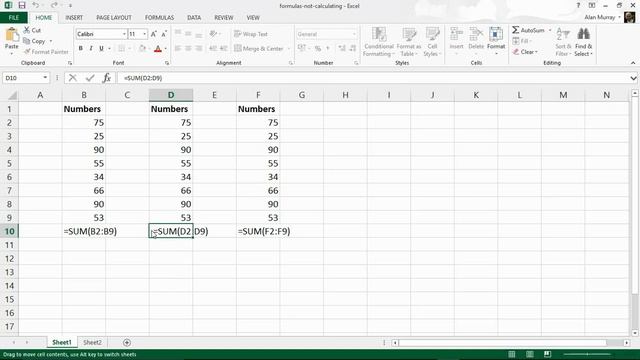The image size is (640, 360).
Task: Open the Clear menu
Action: 525,52
